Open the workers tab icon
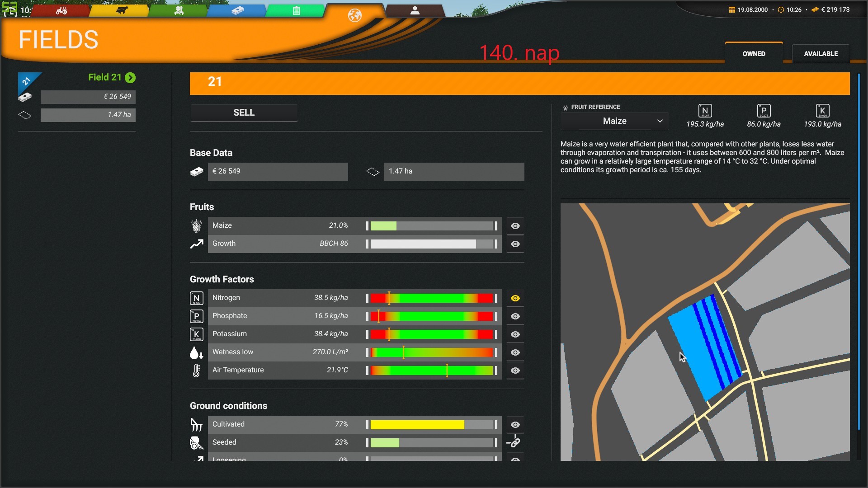Viewport: 868px width, 488px height. click(179, 10)
